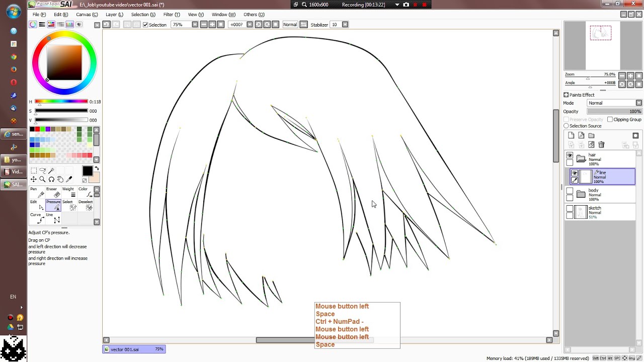Screen dimensions: 644x362
Task: Open the Canvas menu
Action: 87,15
